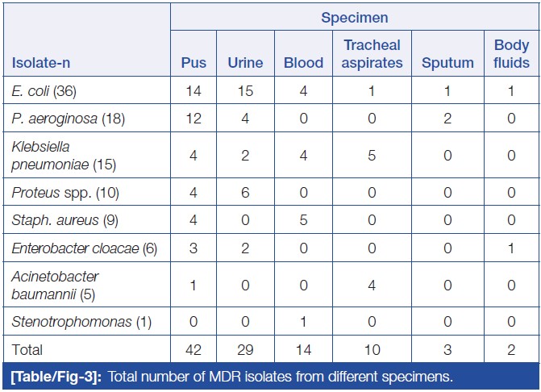Click the Total row label

27,350
